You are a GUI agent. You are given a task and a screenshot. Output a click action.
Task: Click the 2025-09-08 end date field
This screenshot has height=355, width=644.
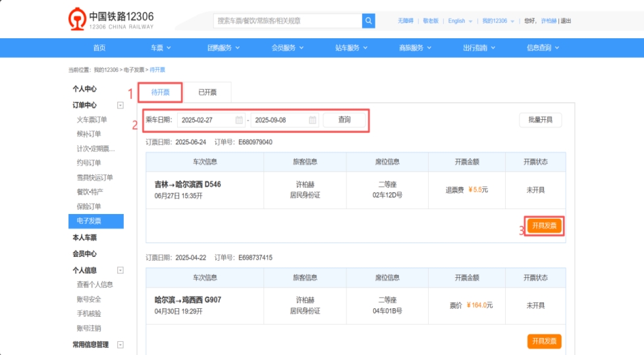tap(284, 120)
